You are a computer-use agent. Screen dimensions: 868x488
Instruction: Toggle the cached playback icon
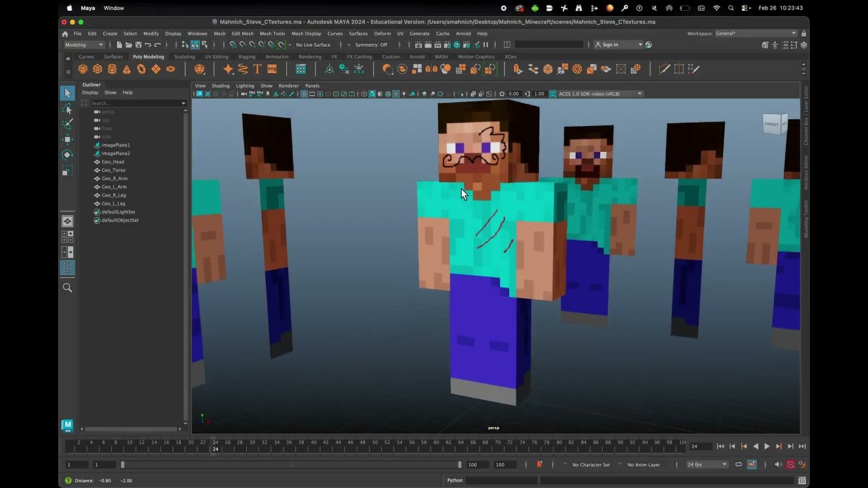click(x=752, y=464)
